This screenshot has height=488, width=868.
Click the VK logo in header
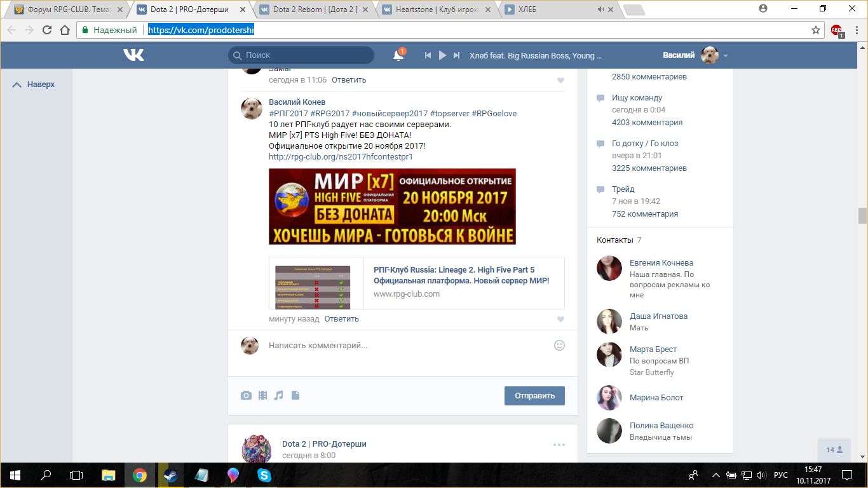tap(133, 55)
